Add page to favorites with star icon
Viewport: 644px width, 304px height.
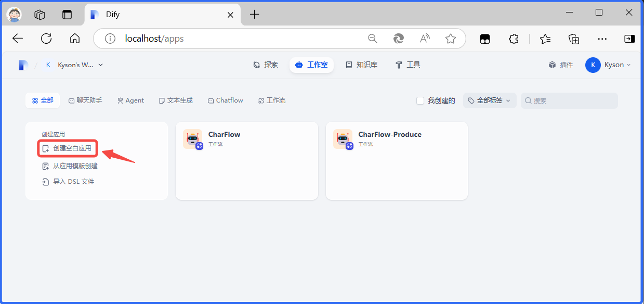pos(451,39)
